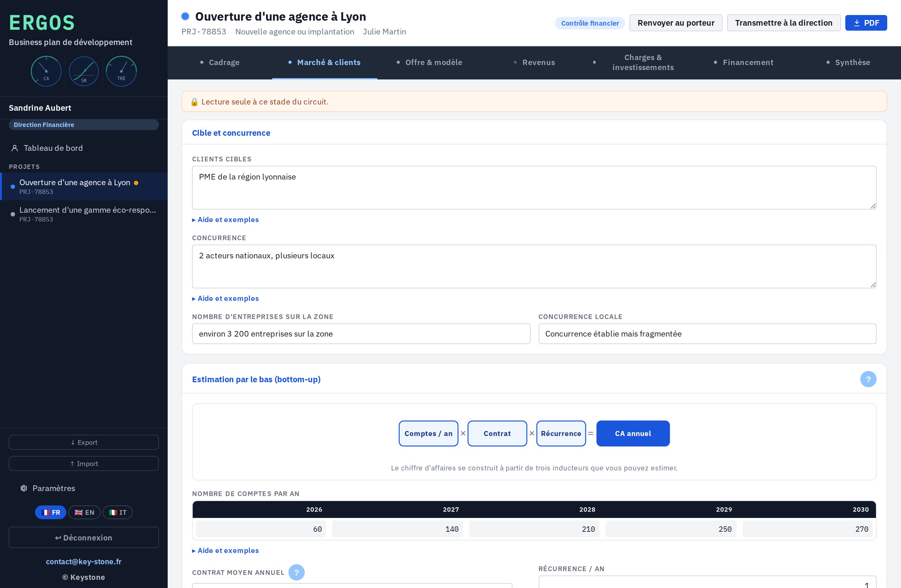Download the PDF export
Viewport: 901px width, 588px height.
click(866, 23)
